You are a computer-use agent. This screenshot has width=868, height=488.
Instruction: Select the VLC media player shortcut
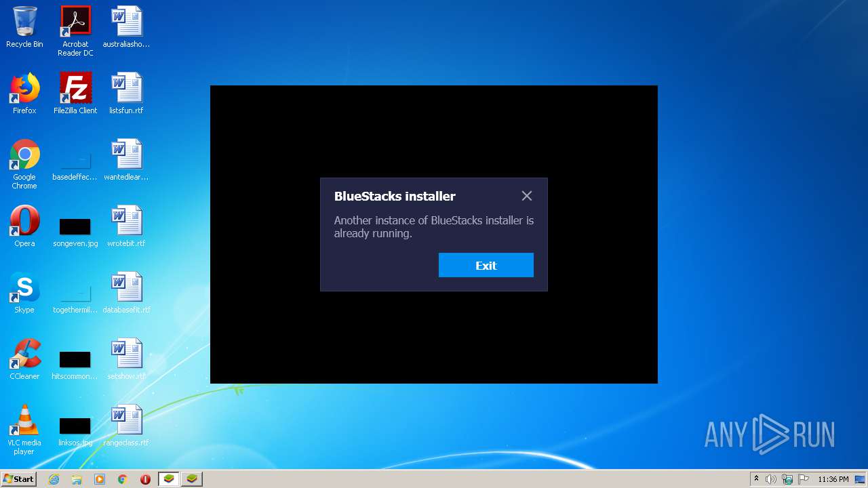point(24,430)
